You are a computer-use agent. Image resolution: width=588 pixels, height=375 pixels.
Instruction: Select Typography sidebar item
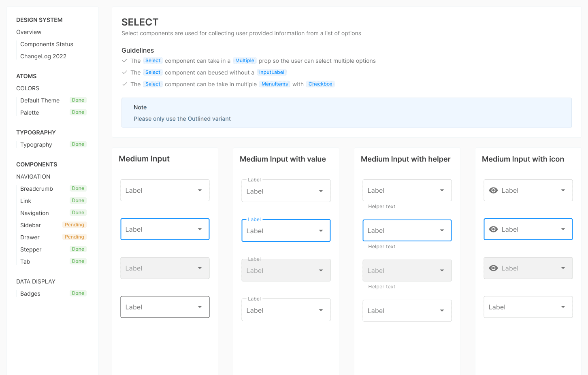(x=36, y=145)
